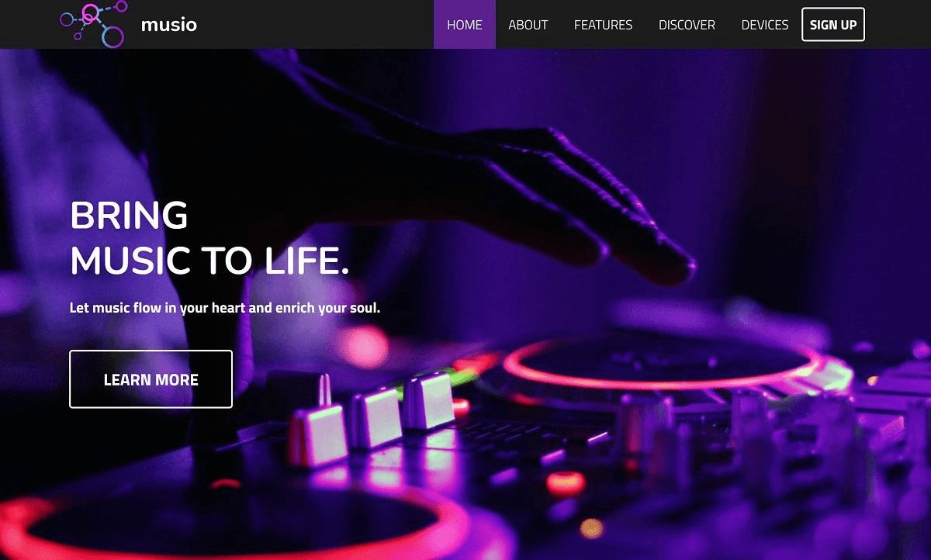931x560 pixels.
Task: Click the small orange lit button on mixer
Action: (x=591, y=529)
